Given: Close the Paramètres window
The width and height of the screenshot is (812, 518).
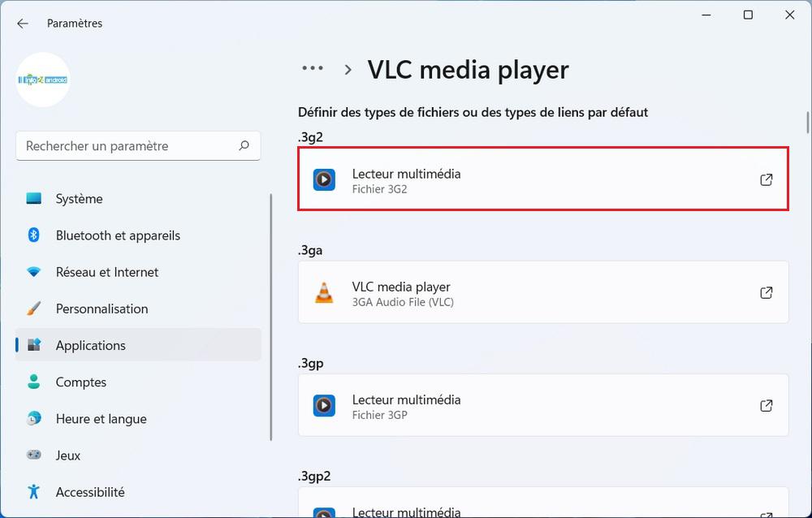Looking at the screenshot, I should coord(790,15).
